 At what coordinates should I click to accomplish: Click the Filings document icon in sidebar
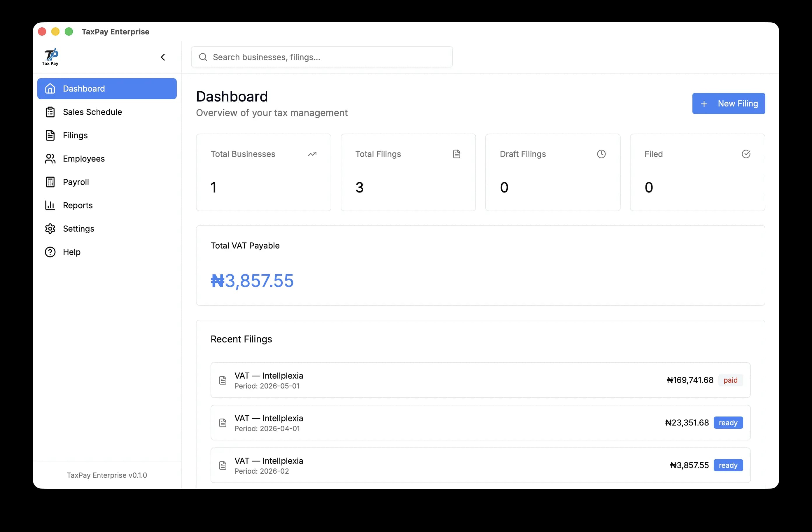50,135
